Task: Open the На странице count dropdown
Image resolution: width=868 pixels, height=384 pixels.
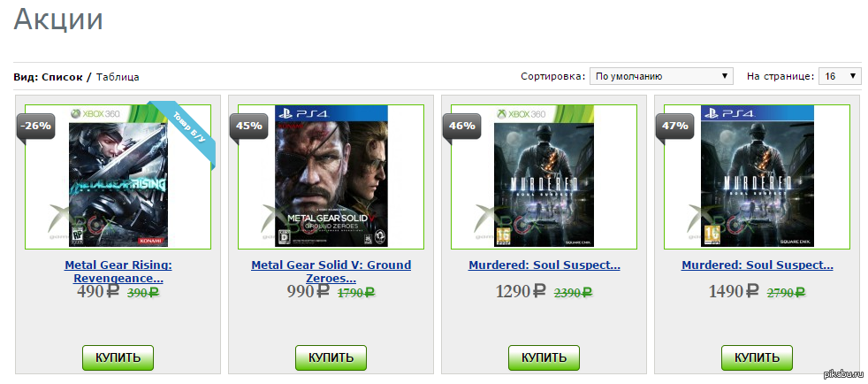Action: [840, 76]
